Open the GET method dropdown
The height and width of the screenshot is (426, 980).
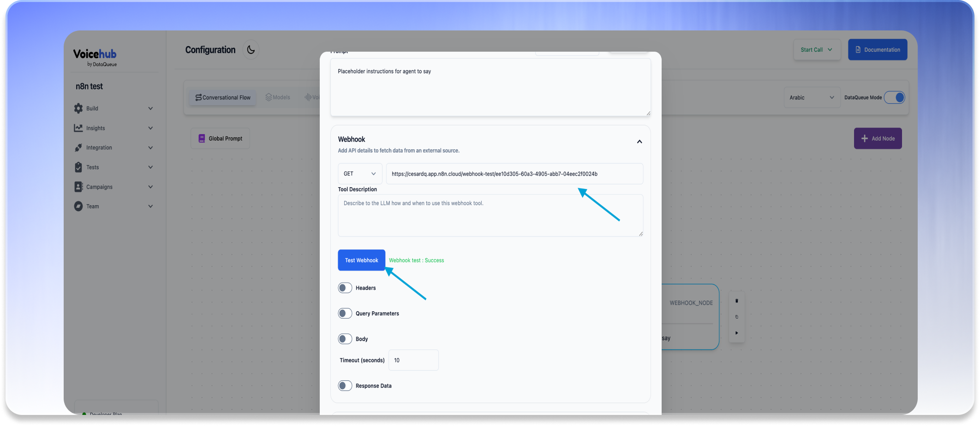tap(360, 174)
